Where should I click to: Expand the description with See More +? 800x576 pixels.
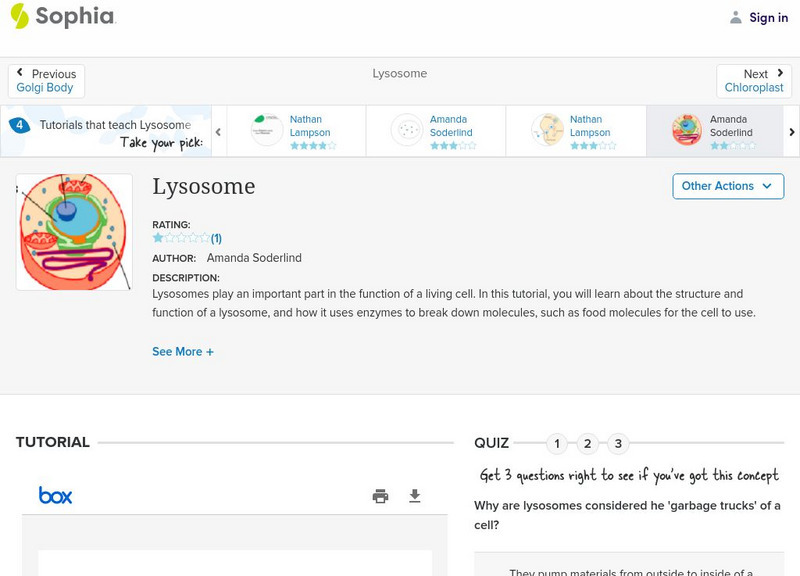(x=183, y=352)
